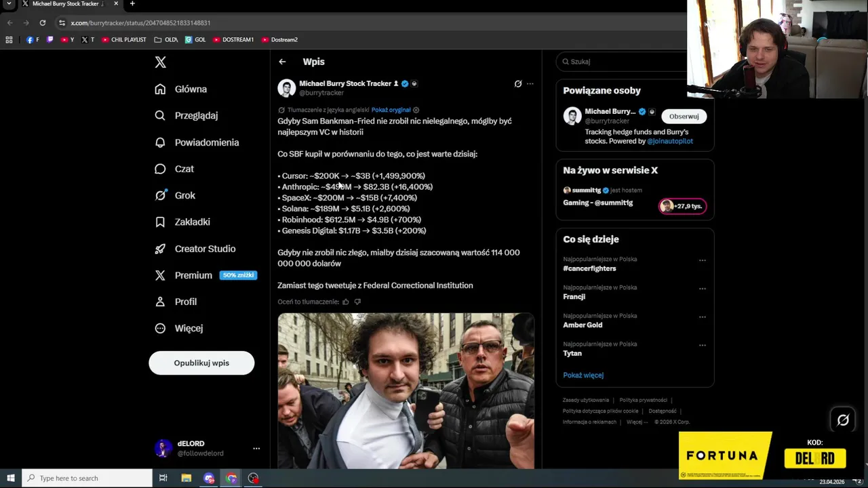The width and height of the screenshot is (868, 488).
Task: Open more options for Amber Gold trend
Action: (x=702, y=317)
